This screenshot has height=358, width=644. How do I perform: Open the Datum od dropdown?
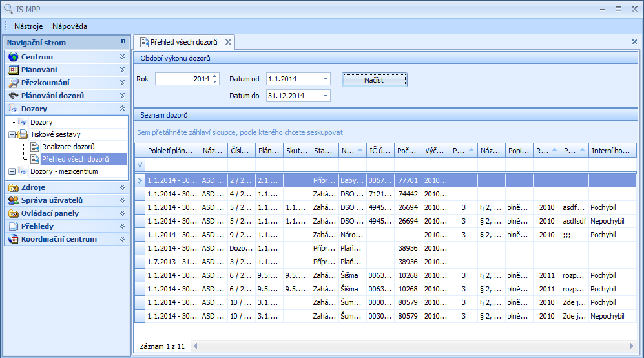[326, 79]
